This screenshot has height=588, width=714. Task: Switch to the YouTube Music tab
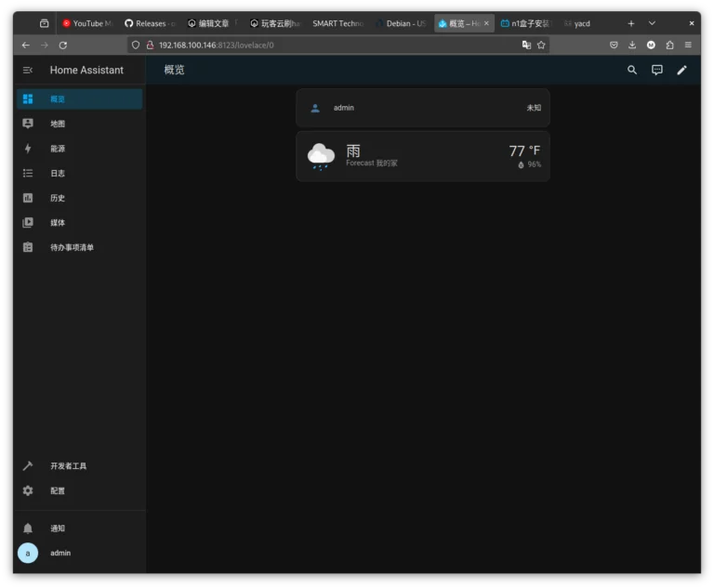pos(87,23)
